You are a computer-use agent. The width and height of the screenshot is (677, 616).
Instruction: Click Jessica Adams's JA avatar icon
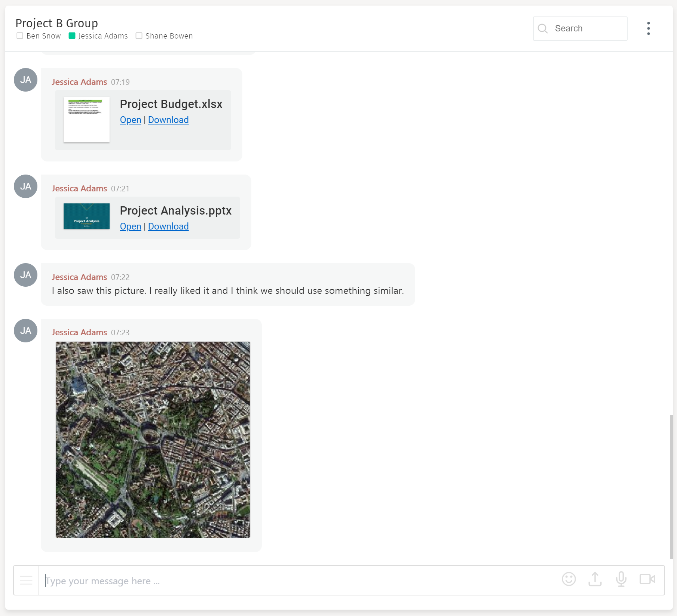[x=25, y=80]
